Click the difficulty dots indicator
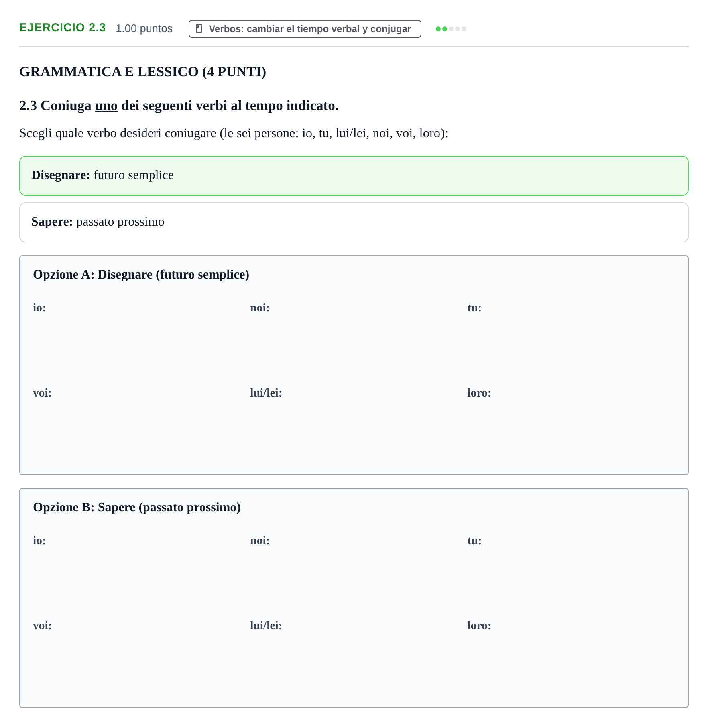The height and width of the screenshot is (728, 708). (451, 29)
